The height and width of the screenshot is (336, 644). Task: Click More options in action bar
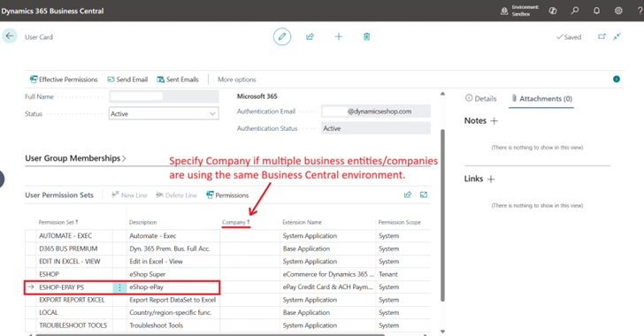[x=236, y=80]
